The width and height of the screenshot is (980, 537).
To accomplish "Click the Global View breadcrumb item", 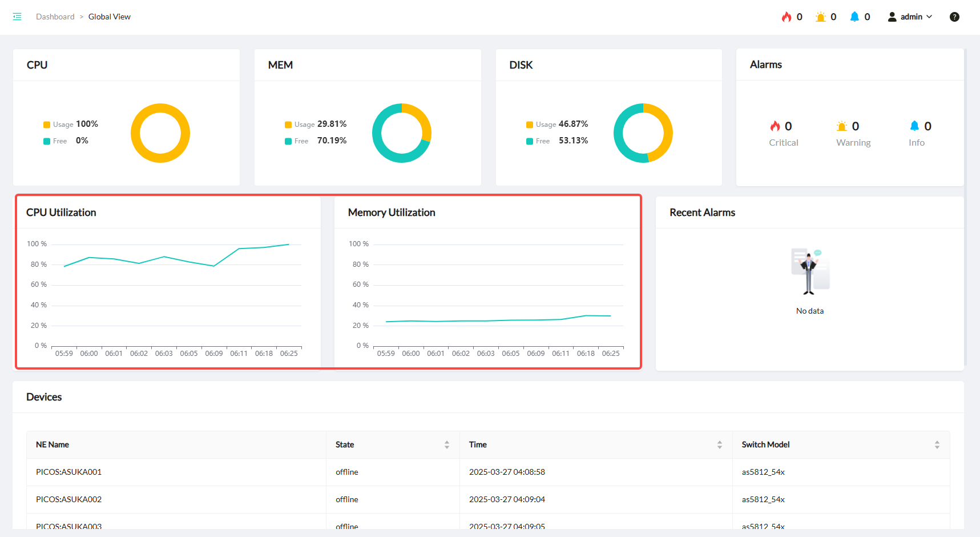I will [x=110, y=17].
